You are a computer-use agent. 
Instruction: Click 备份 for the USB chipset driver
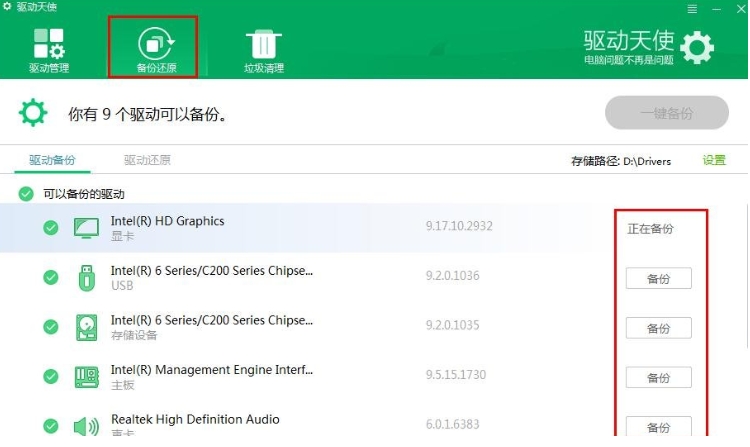coord(659,278)
